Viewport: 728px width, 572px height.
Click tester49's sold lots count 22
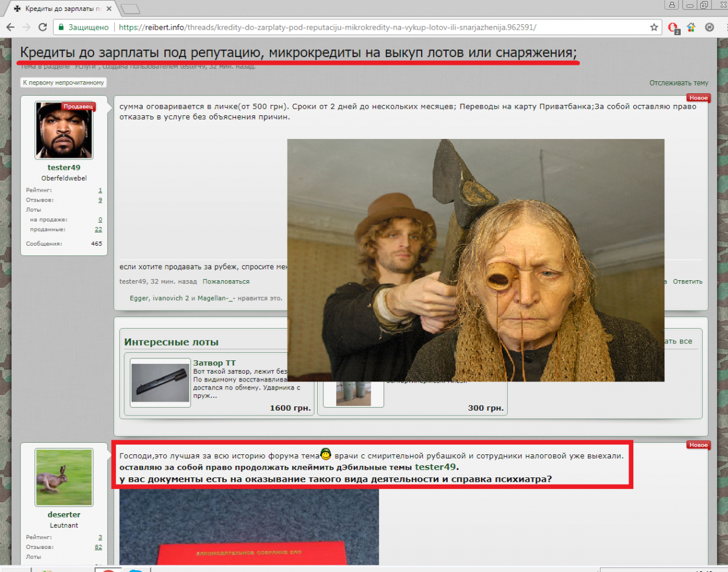[98, 229]
